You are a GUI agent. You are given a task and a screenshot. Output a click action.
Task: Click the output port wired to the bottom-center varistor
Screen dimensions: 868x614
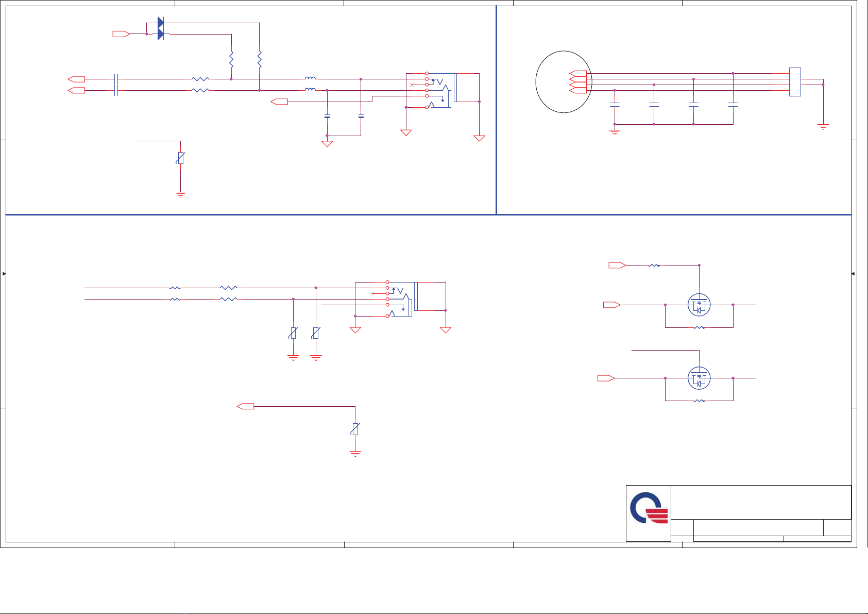(x=245, y=406)
